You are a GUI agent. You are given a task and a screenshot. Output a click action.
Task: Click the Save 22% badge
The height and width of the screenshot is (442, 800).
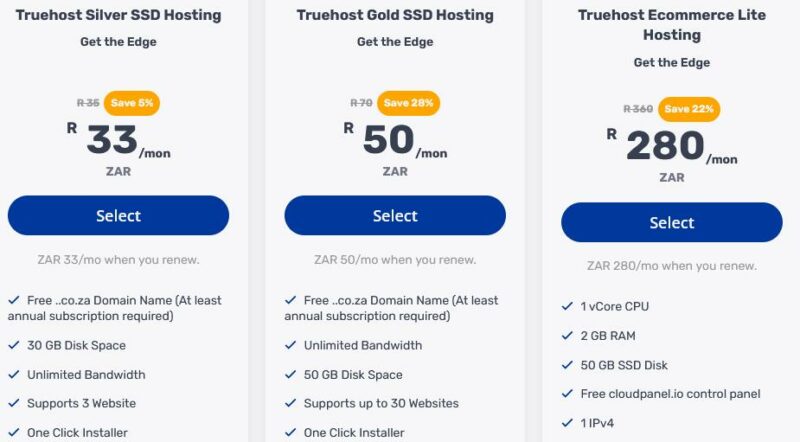689,109
